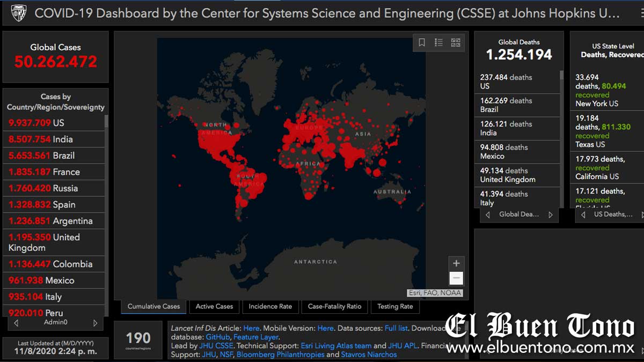Open the Esri Living Atlas team link
Image resolution: width=644 pixels, height=362 pixels.
tap(336, 346)
